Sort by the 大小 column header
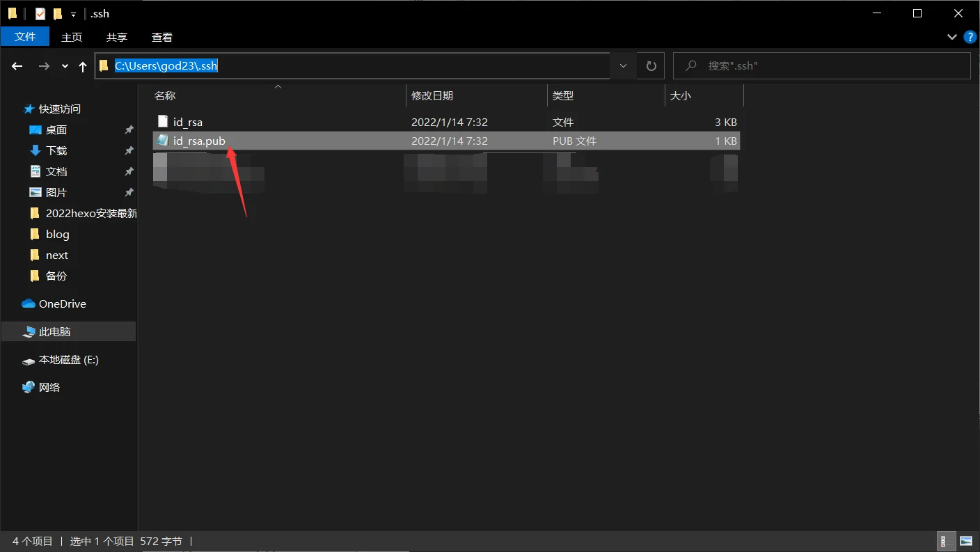 680,95
